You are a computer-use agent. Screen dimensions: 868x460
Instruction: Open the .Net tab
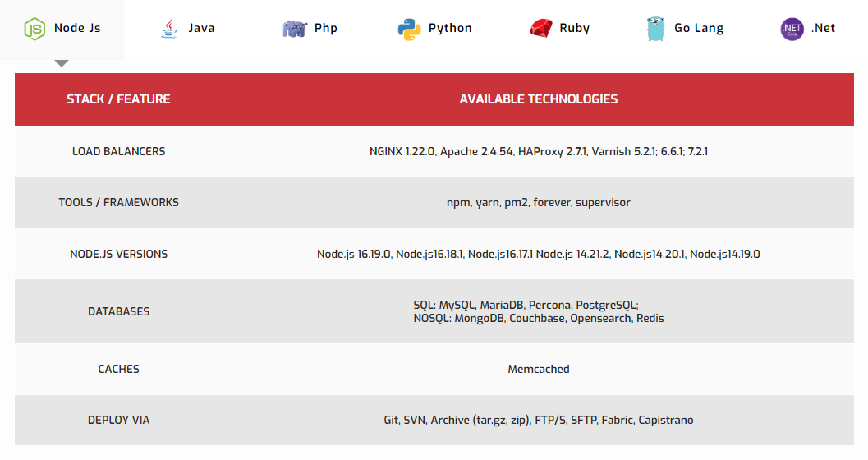point(808,30)
